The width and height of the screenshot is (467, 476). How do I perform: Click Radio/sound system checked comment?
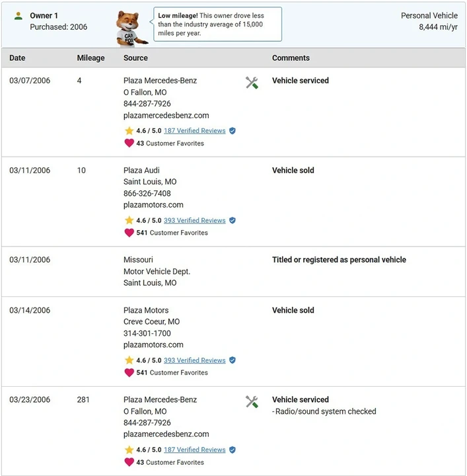pyautogui.click(x=324, y=411)
